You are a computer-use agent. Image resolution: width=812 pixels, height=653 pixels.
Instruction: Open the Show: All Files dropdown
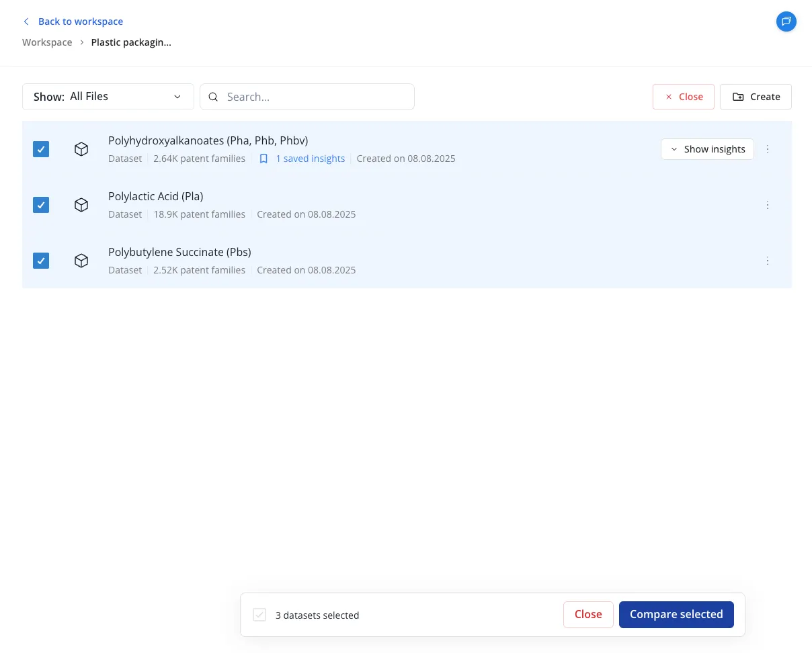(x=108, y=97)
